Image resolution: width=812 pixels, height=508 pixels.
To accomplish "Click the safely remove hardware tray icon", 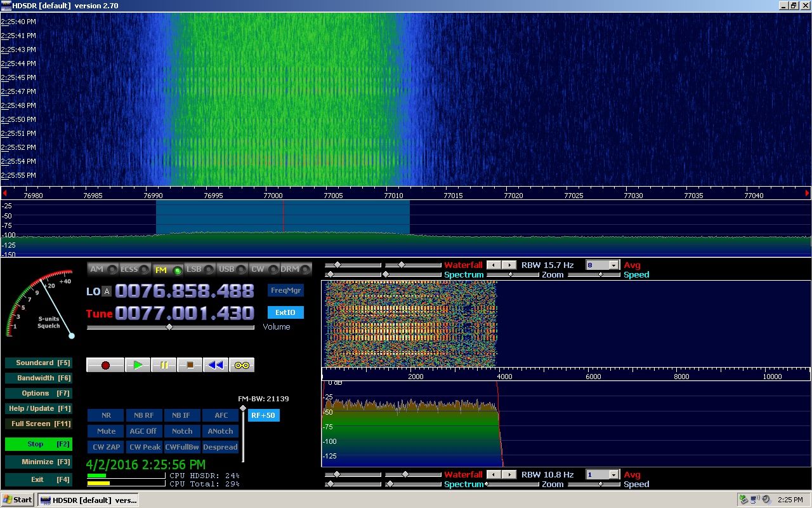I will [744, 500].
